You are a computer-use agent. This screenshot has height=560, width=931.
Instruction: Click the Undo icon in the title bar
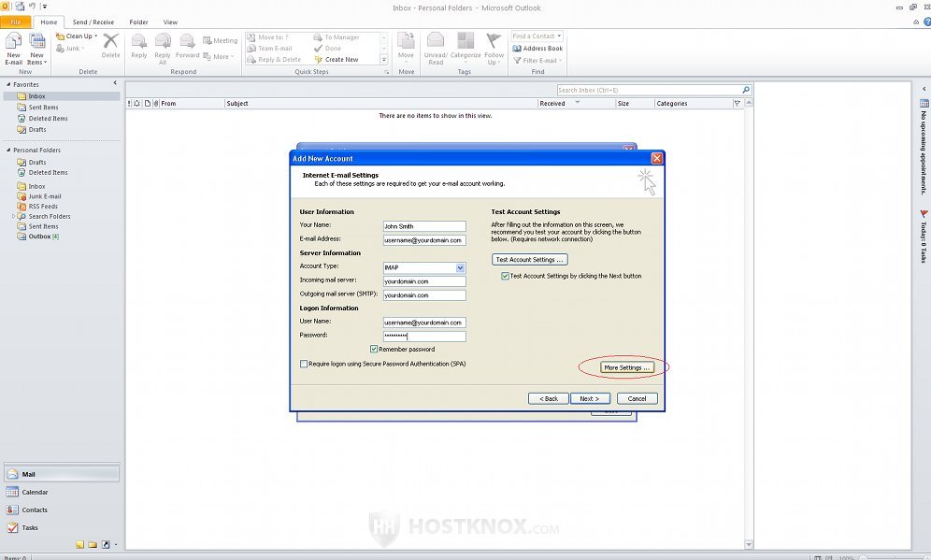tap(32, 7)
